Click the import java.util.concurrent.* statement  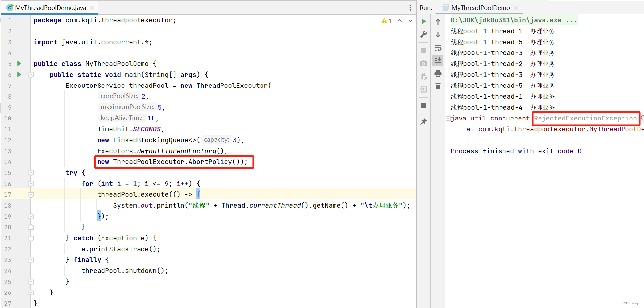coord(93,42)
